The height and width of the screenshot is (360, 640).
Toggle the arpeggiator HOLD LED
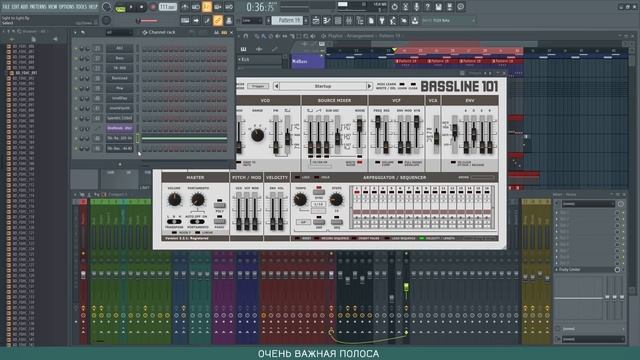317,178
